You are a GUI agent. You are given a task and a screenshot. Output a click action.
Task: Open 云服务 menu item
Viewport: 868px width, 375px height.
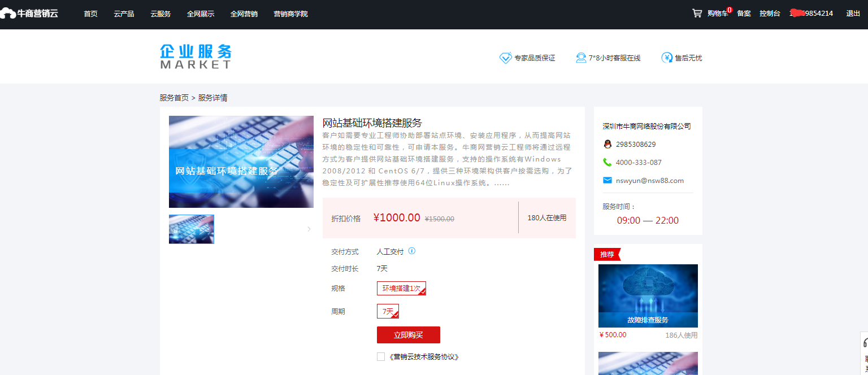(x=160, y=14)
